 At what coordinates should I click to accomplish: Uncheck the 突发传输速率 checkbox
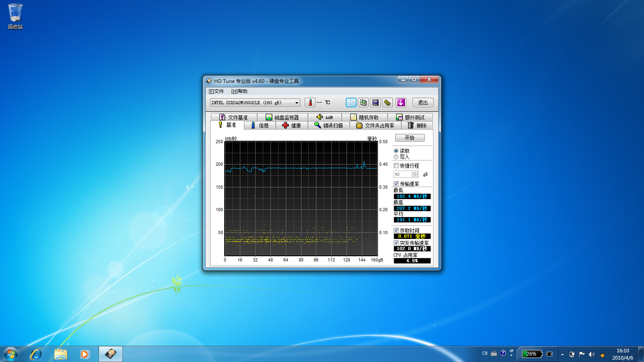click(396, 243)
